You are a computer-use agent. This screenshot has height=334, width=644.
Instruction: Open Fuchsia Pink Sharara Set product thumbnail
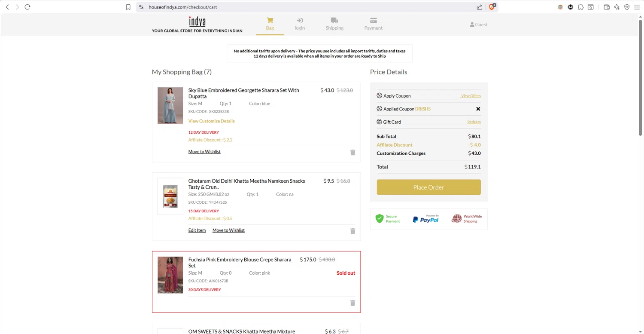pos(170,275)
